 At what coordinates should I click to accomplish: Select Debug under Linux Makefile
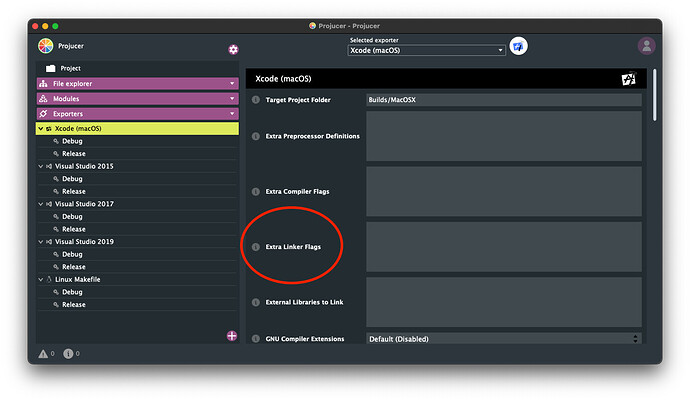[x=72, y=292]
